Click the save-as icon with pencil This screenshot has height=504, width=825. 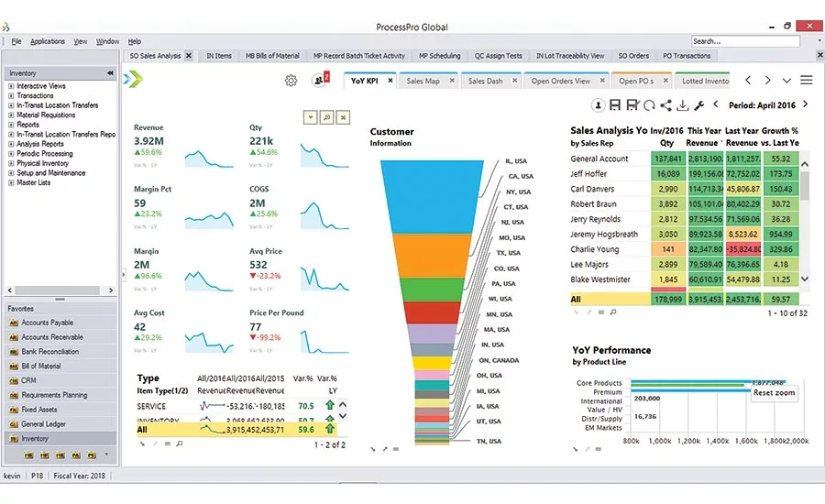pyautogui.click(x=632, y=105)
